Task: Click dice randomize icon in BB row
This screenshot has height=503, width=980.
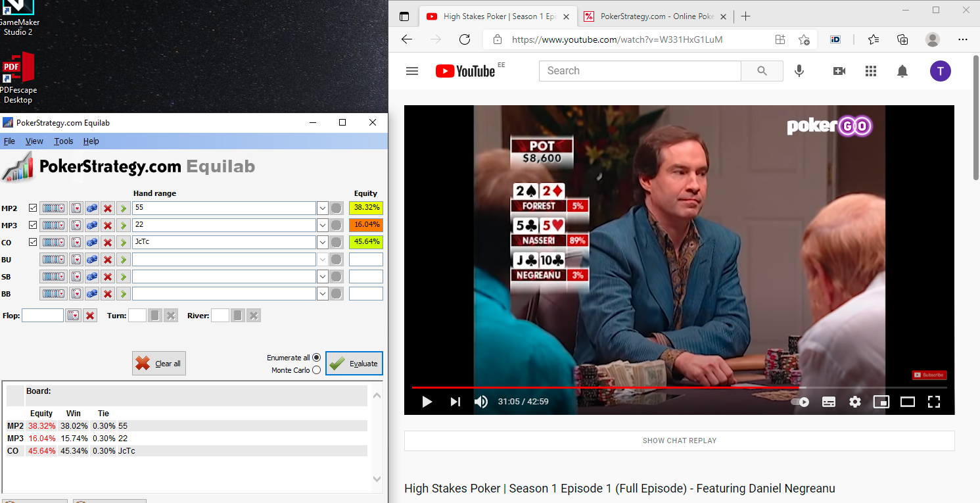Action: 92,293
